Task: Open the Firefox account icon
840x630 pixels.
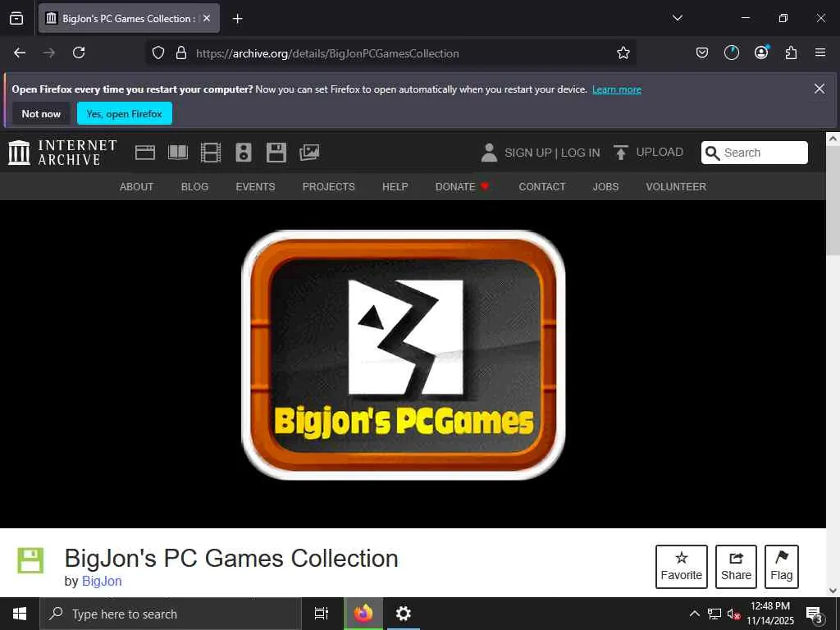Action: (761, 52)
